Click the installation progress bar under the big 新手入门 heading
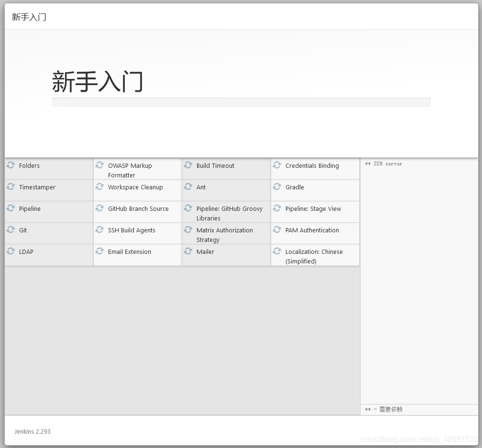The height and width of the screenshot is (448, 482). [241, 102]
